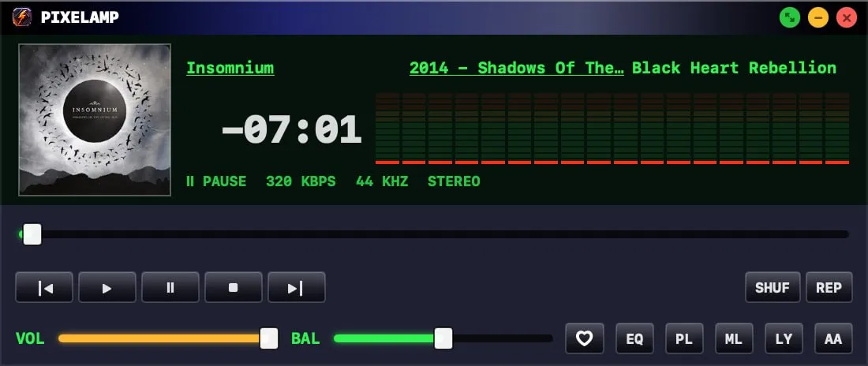Viewport: 868px width, 366px height.
Task: Skip to next track
Action: click(x=296, y=287)
